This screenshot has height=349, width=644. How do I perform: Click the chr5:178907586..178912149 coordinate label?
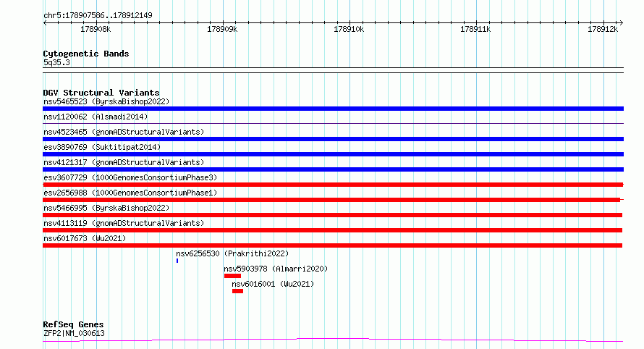[x=98, y=16]
